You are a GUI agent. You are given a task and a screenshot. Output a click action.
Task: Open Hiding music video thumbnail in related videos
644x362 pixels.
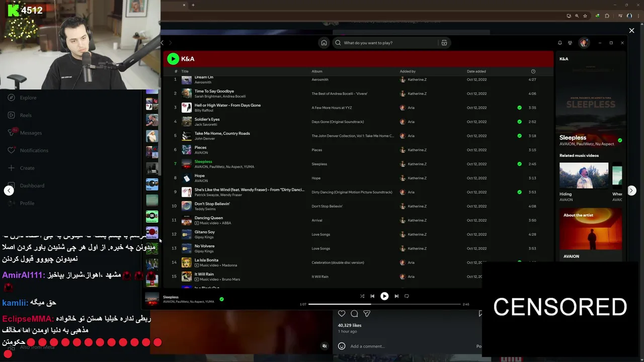(x=584, y=175)
